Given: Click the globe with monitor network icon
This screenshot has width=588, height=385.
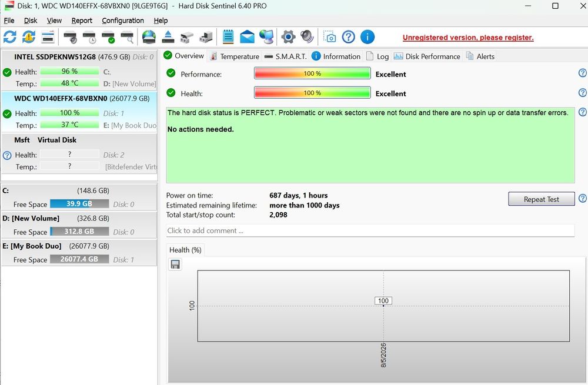Looking at the screenshot, I should pyautogui.click(x=266, y=37).
